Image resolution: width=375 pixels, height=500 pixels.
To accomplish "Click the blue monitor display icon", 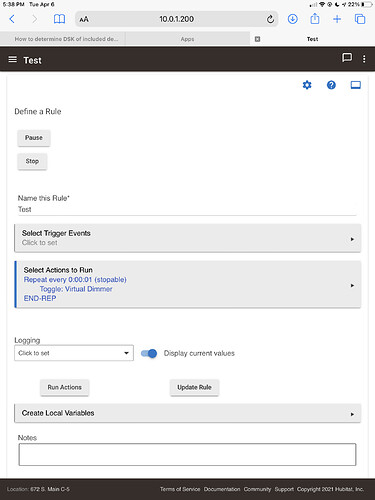I will click(355, 85).
